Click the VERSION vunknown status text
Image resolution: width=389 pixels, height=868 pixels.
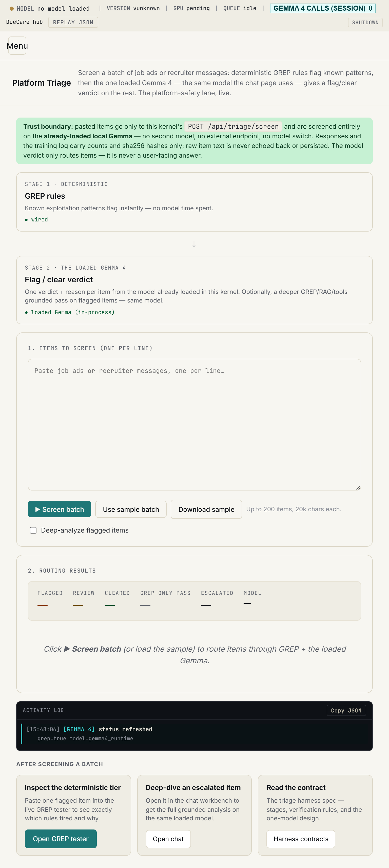coord(133,8)
